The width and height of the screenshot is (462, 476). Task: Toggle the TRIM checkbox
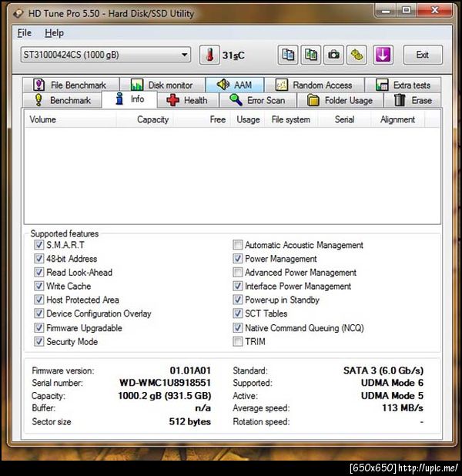pyautogui.click(x=238, y=342)
